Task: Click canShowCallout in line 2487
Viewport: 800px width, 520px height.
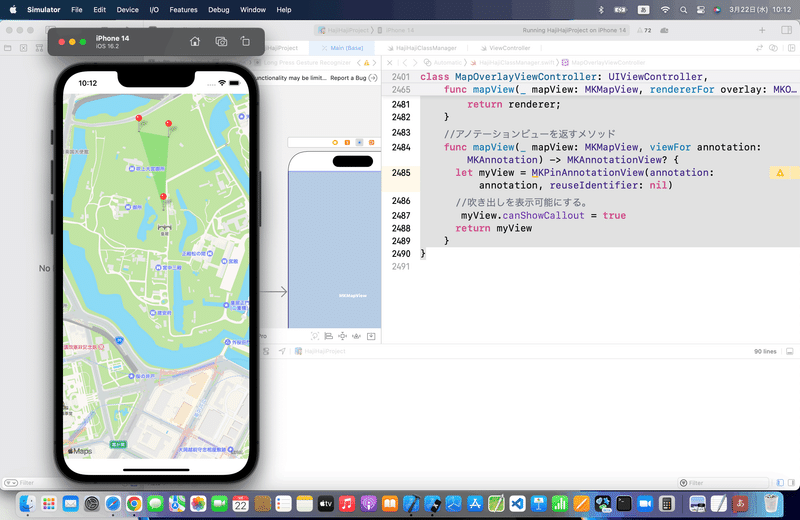Action: point(543,216)
